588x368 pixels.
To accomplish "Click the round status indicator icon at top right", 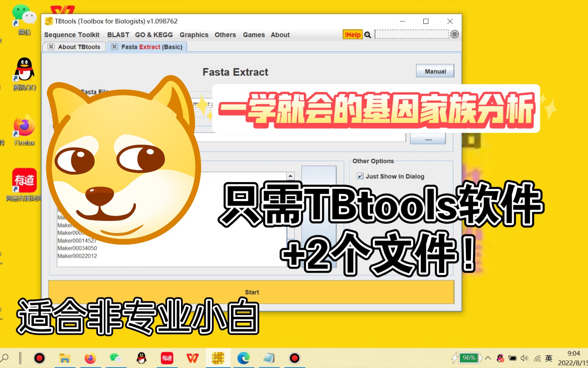I will coord(455,34).
